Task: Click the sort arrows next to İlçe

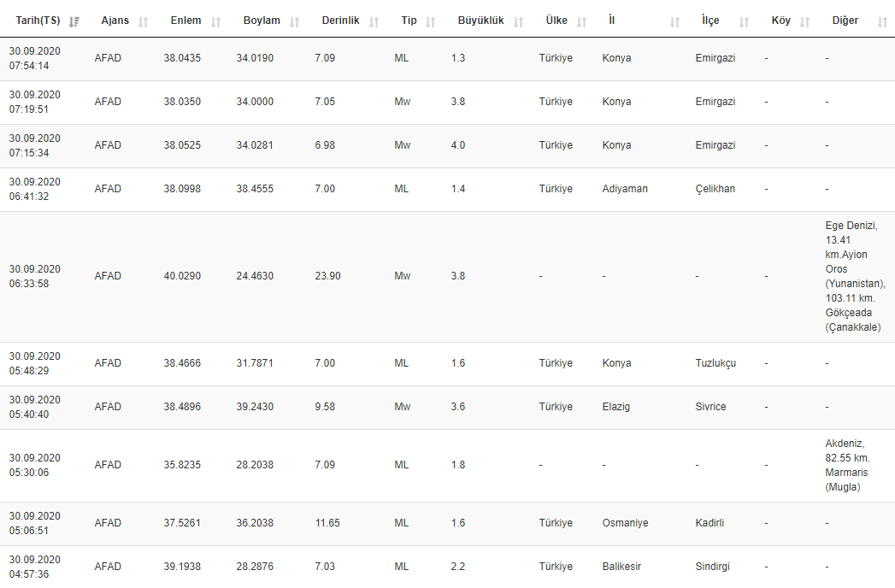Action: [744, 21]
